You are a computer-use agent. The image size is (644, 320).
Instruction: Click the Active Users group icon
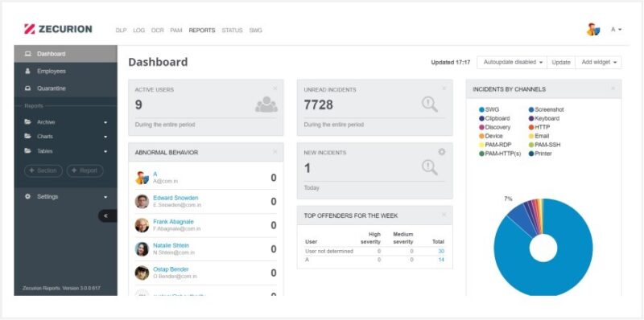[266, 105]
